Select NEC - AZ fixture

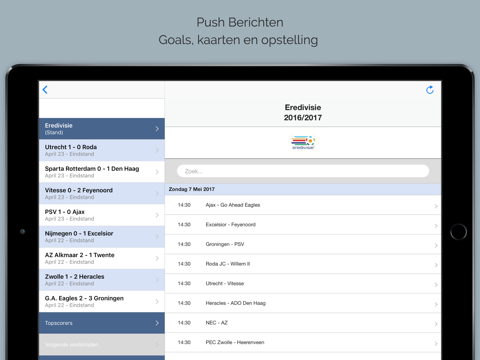pos(303,323)
